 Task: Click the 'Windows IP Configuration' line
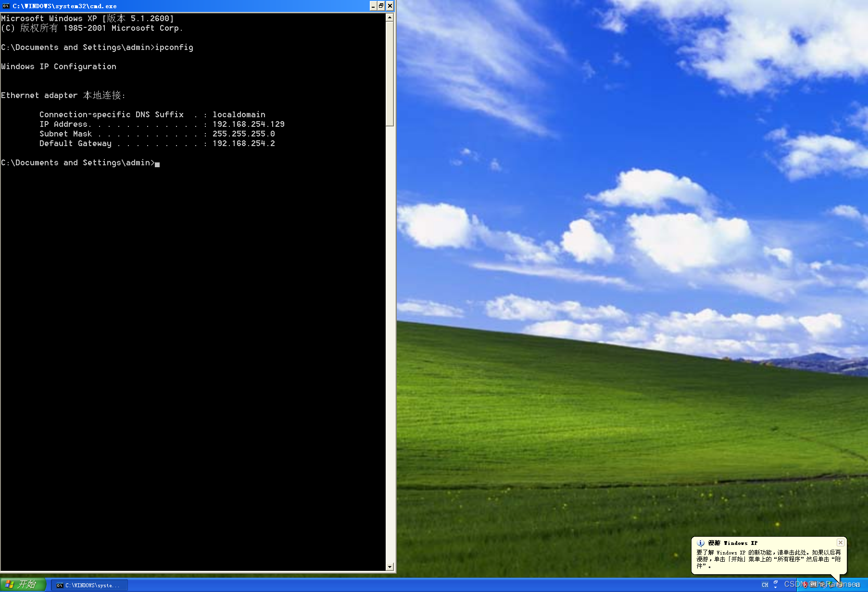59,66
